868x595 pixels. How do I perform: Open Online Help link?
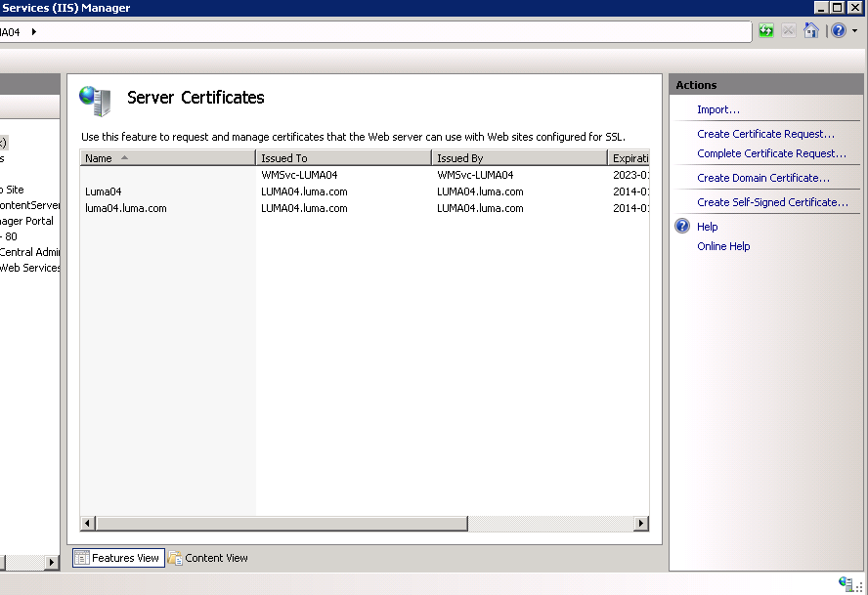(723, 246)
